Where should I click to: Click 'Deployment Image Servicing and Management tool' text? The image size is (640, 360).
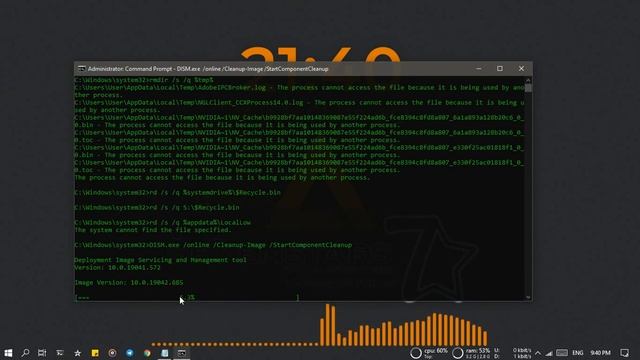pyautogui.click(x=160, y=260)
